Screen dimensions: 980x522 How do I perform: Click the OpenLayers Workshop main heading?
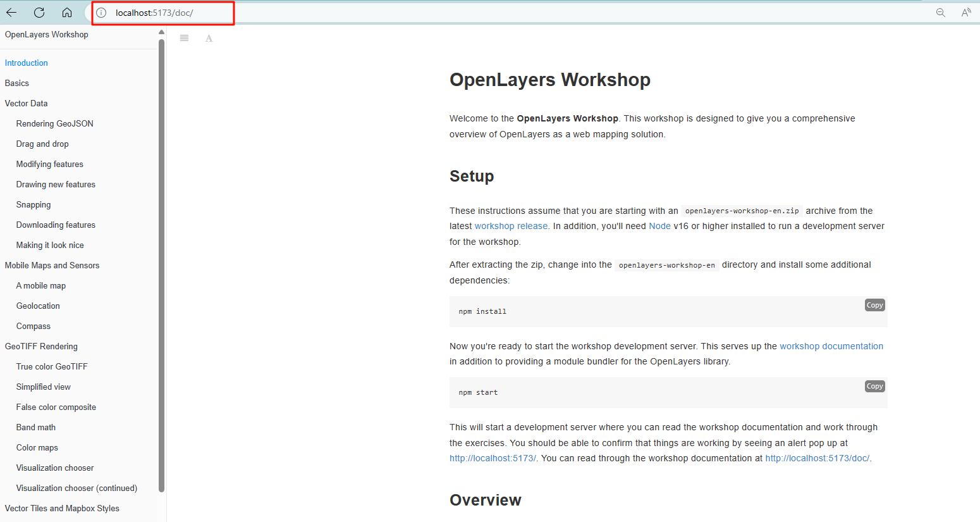[550, 80]
